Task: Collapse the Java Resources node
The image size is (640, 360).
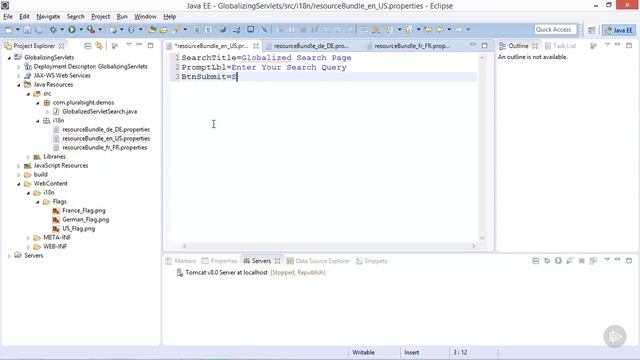Action: pos(18,85)
